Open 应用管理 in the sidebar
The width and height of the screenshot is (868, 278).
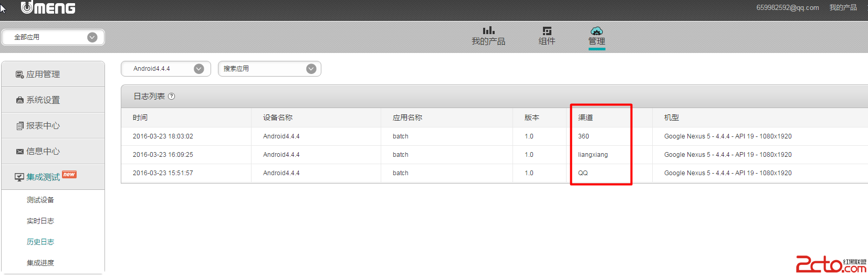[53, 74]
